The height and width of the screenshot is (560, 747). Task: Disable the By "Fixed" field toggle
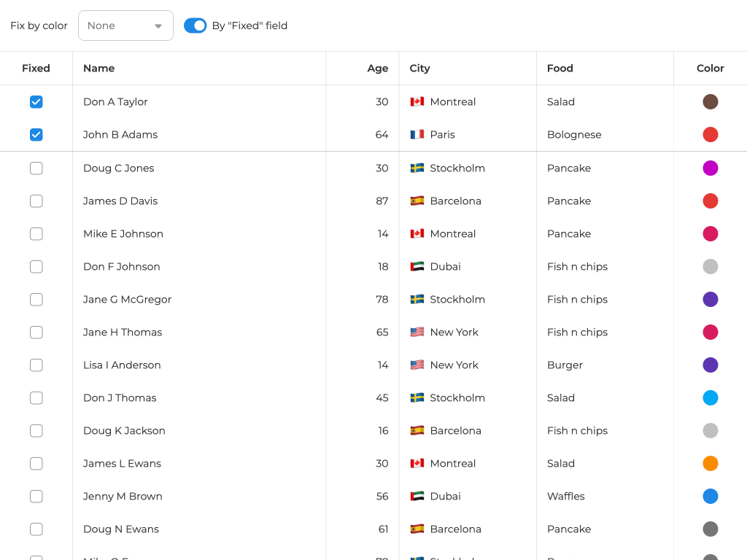click(x=195, y=26)
